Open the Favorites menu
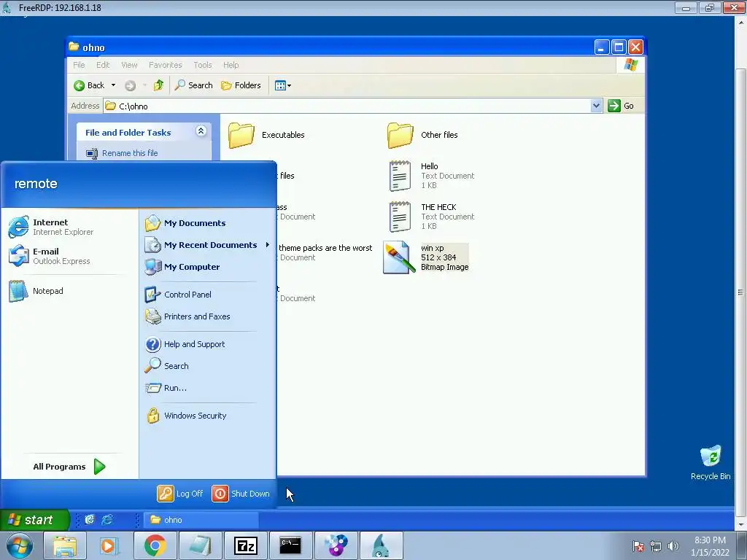747x560 pixels. pyautogui.click(x=166, y=65)
